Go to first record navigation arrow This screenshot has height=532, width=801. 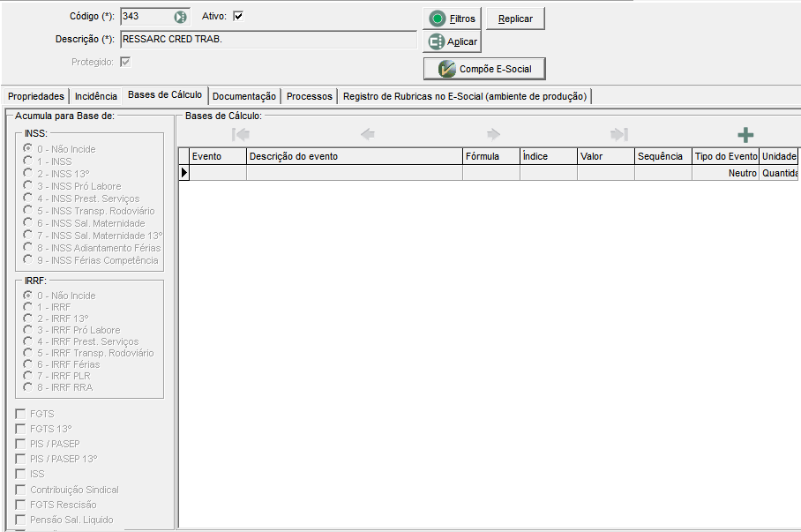pos(241,134)
